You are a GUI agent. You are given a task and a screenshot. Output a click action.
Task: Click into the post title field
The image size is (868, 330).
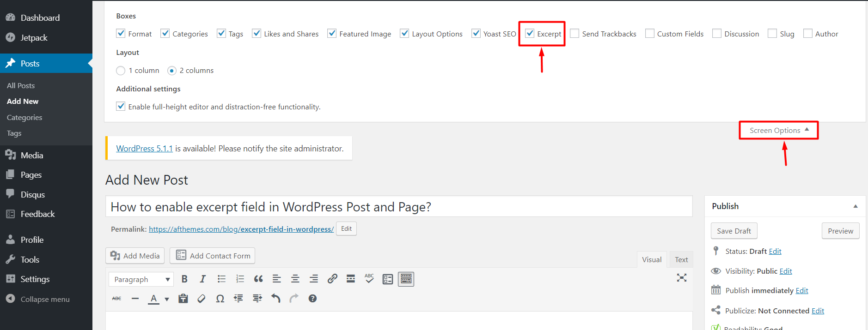coord(399,206)
